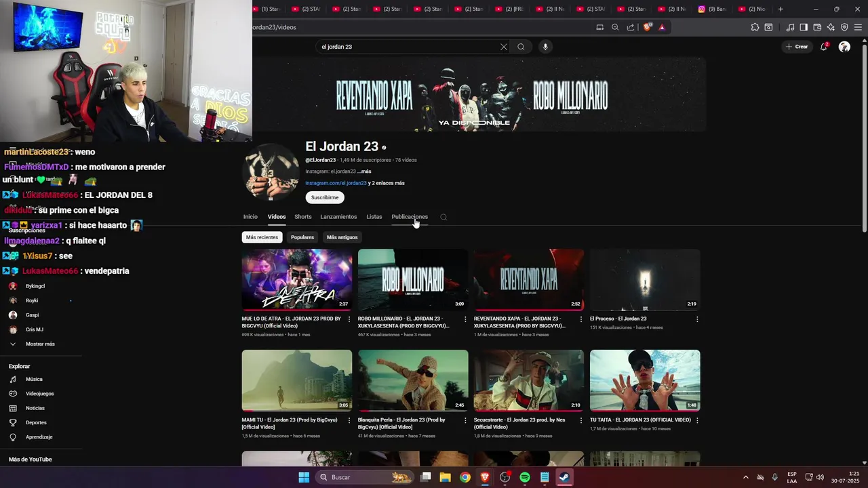This screenshot has width=868, height=488.
Task: Open El Proceso video thumbnail
Action: click(x=645, y=280)
